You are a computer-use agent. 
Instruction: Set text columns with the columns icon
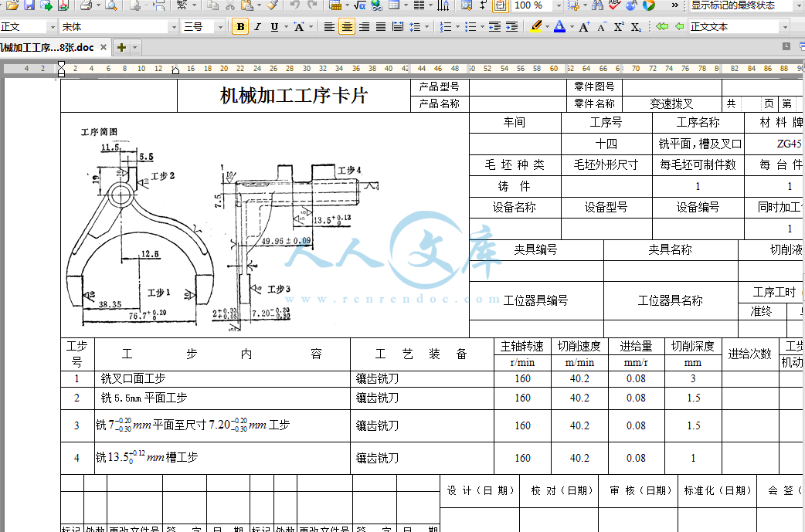[419, 5]
